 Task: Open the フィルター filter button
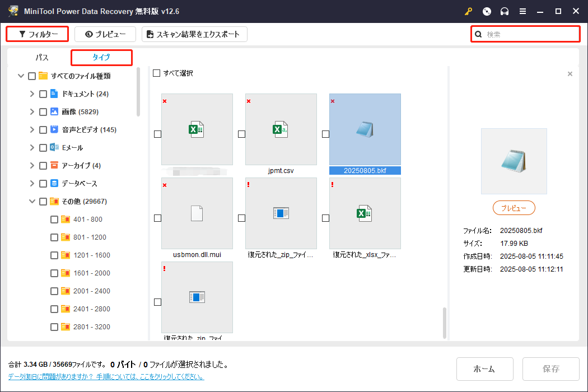coord(38,34)
